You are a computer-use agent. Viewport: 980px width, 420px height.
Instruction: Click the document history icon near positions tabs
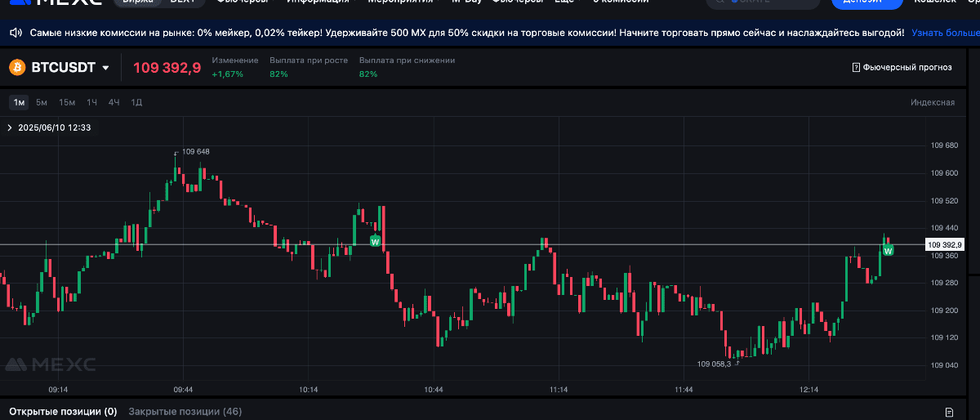[948, 412]
